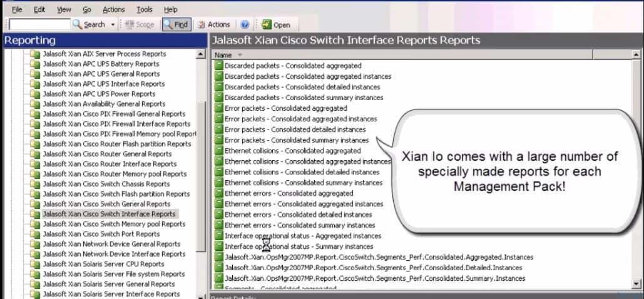The image size is (644, 299).
Task: Select Error packets - Consolidated detailed instances
Action: point(295,129)
